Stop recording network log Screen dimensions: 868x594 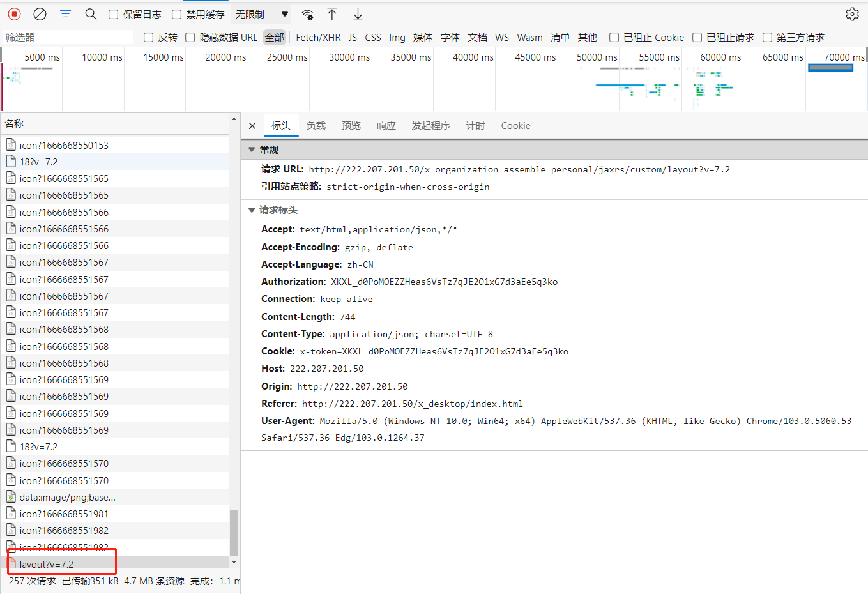click(14, 14)
